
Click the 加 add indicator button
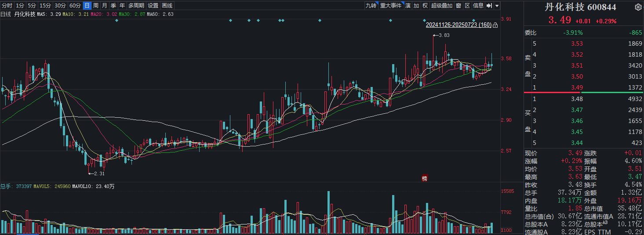pyautogui.click(x=416, y=6)
